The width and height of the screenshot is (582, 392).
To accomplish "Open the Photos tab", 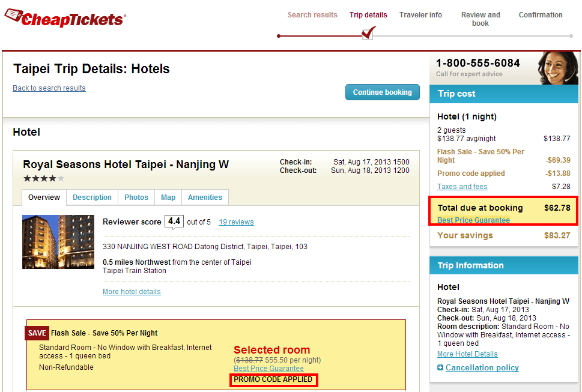I will pyautogui.click(x=136, y=198).
